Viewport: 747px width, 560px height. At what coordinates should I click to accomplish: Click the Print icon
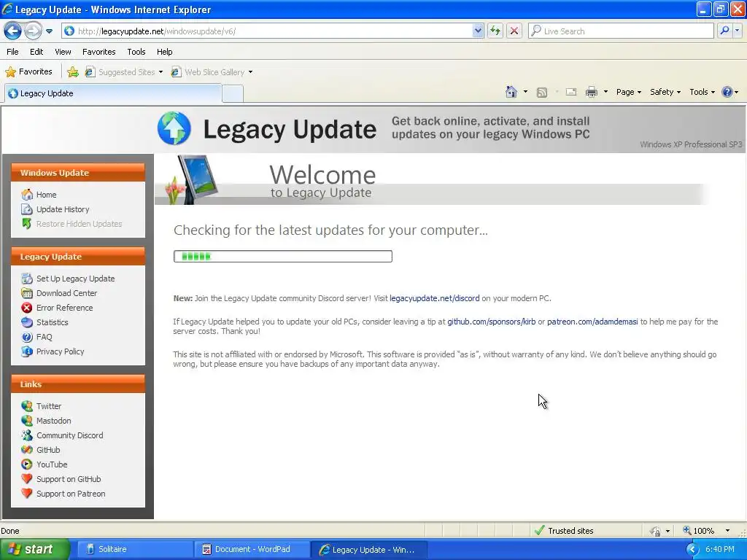591,92
